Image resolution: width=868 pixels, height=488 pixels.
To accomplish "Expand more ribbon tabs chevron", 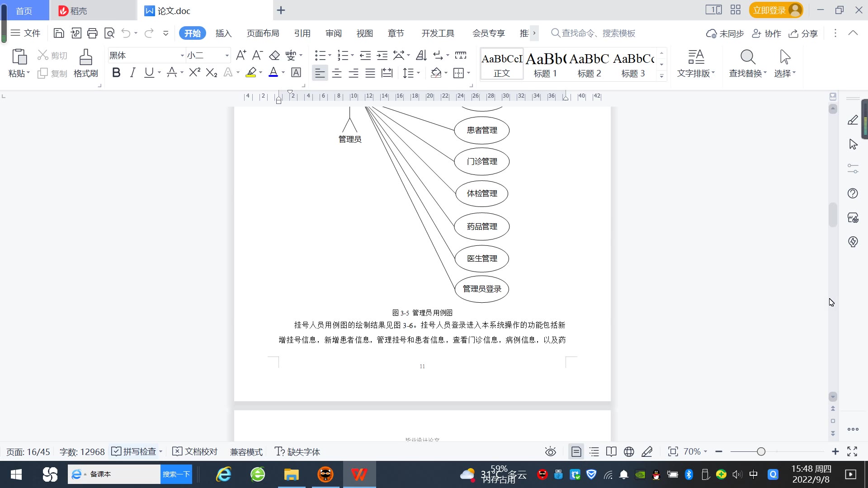I will (534, 33).
